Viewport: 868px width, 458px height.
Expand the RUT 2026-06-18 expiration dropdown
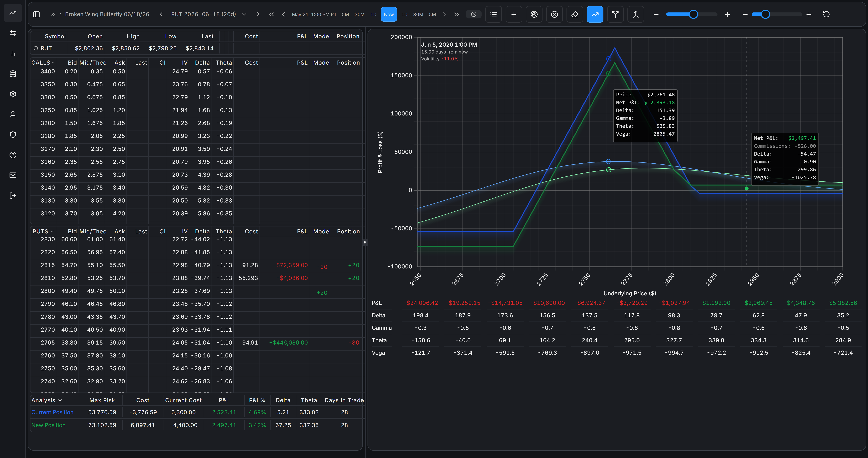click(244, 14)
